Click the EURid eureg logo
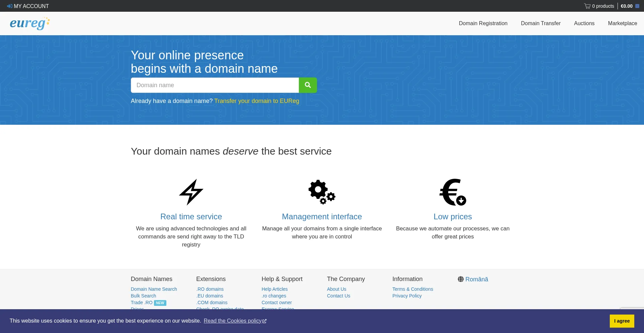The image size is (644, 333). [x=30, y=23]
